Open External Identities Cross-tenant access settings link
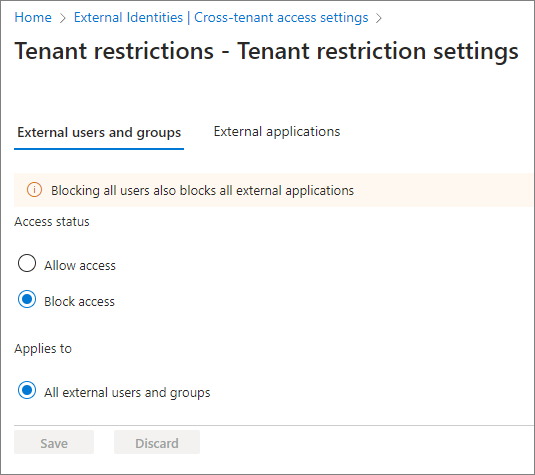The image size is (535, 475). (x=221, y=17)
